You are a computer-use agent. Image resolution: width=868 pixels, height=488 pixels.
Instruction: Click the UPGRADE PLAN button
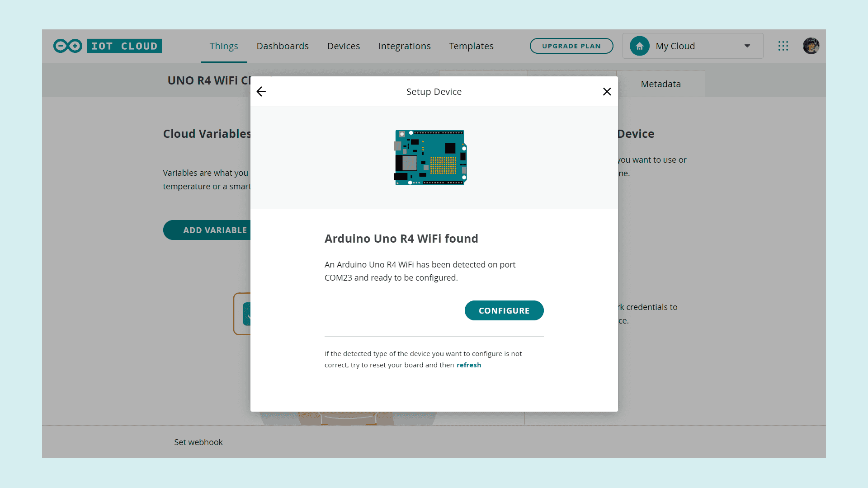tap(571, 46)
